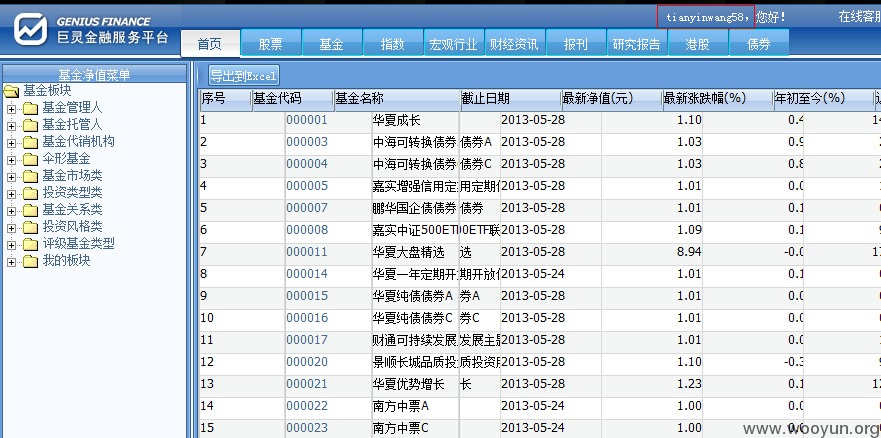Screen dimensions: 881x438
Task: Open fund code 000008 link
Action: pos(307,230)
